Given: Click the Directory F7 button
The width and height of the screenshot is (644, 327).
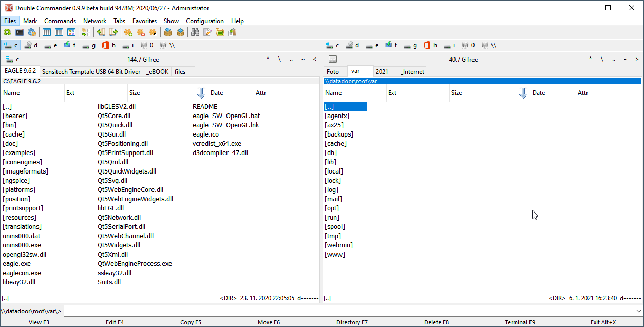Looking at the screenshot, I should [352, 322].
